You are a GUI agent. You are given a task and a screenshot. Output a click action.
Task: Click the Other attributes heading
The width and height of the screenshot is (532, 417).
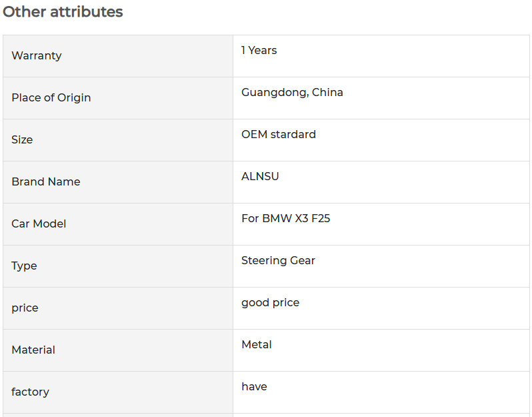(63, 12)
